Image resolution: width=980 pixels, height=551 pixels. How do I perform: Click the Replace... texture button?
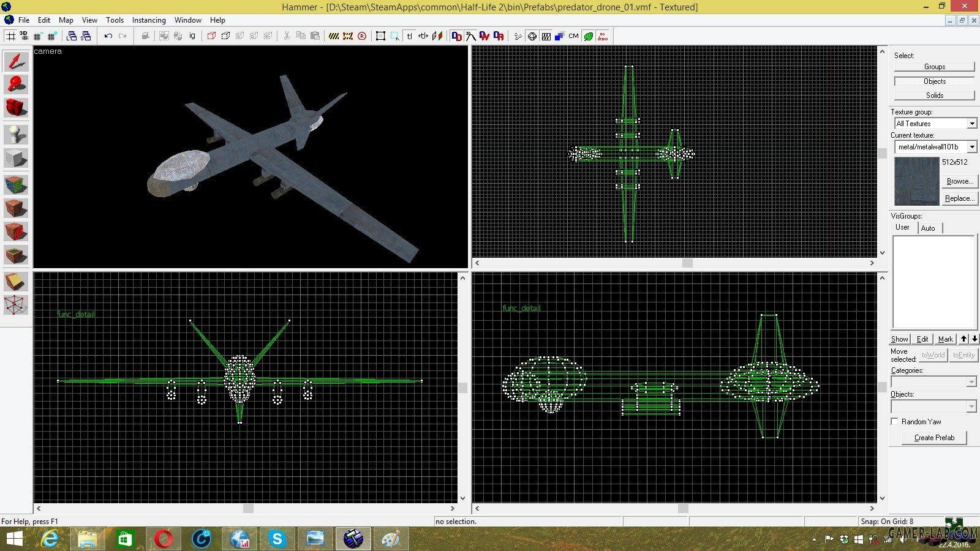pos(960,198)
